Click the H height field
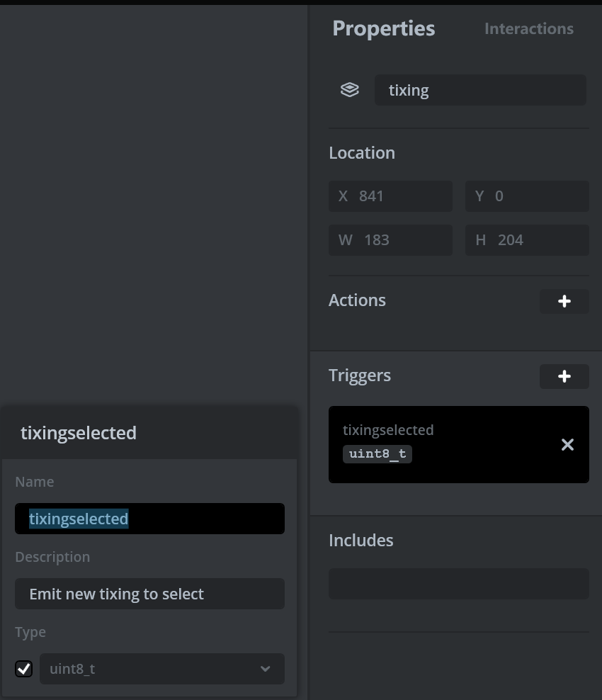Screen dimensions: 602x700 tap(527, 240)
